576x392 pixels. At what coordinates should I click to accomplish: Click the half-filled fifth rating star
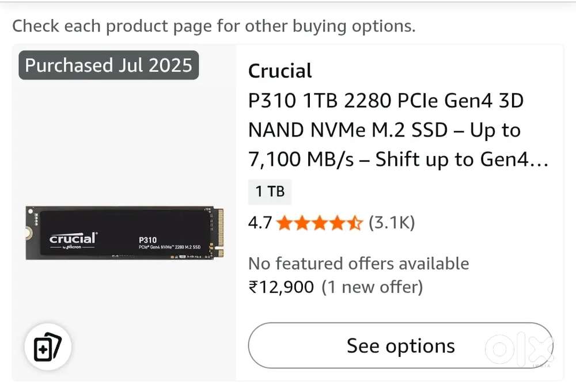pyautogui.click(x=355, y=223)
